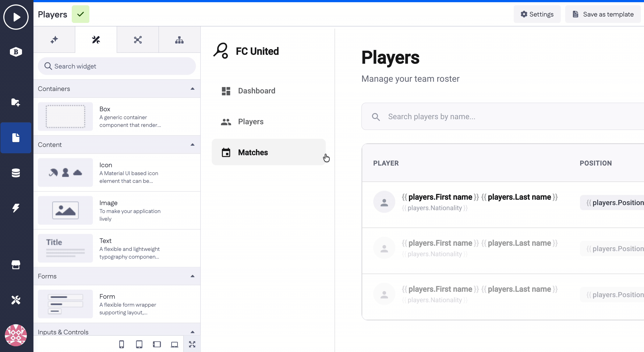This screenshot has width=644, height=352.
Task: Select the tablet portrait viewport icon
Action: coord(139,344)
